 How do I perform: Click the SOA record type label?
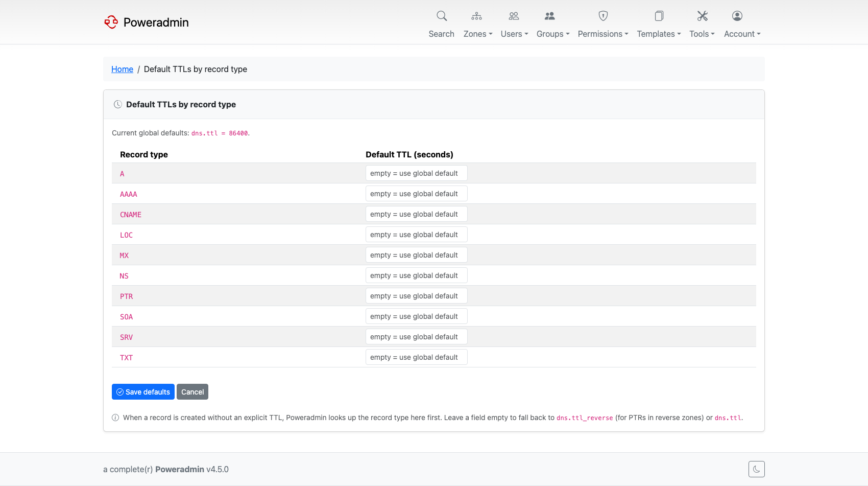126,317
